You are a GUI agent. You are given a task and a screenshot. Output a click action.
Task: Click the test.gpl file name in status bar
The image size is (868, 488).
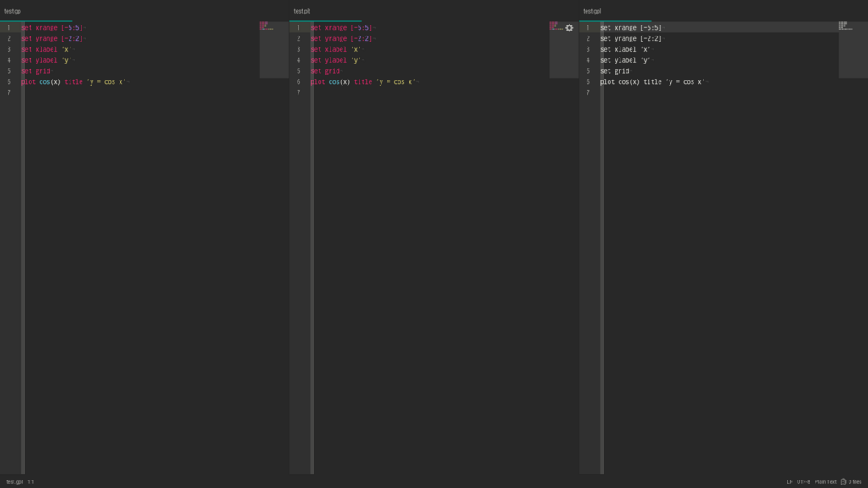pyautogui.click(x=14, y=481)
